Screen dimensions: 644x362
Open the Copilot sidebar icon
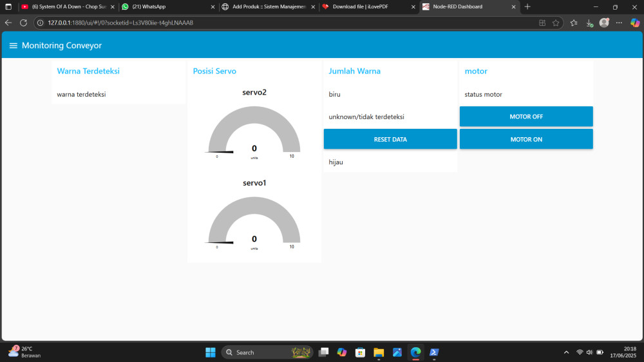(635, 23)
